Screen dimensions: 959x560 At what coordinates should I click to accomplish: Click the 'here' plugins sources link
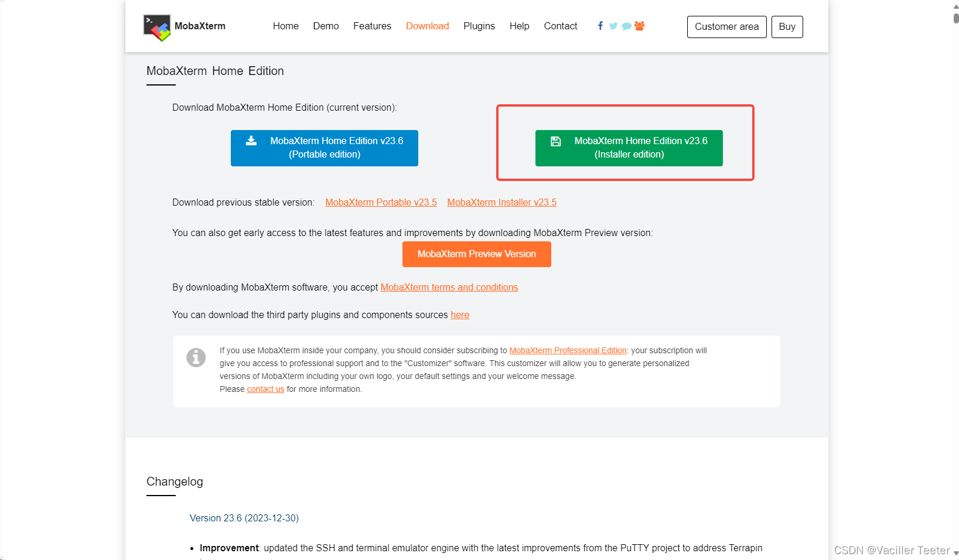click(460, 315)
